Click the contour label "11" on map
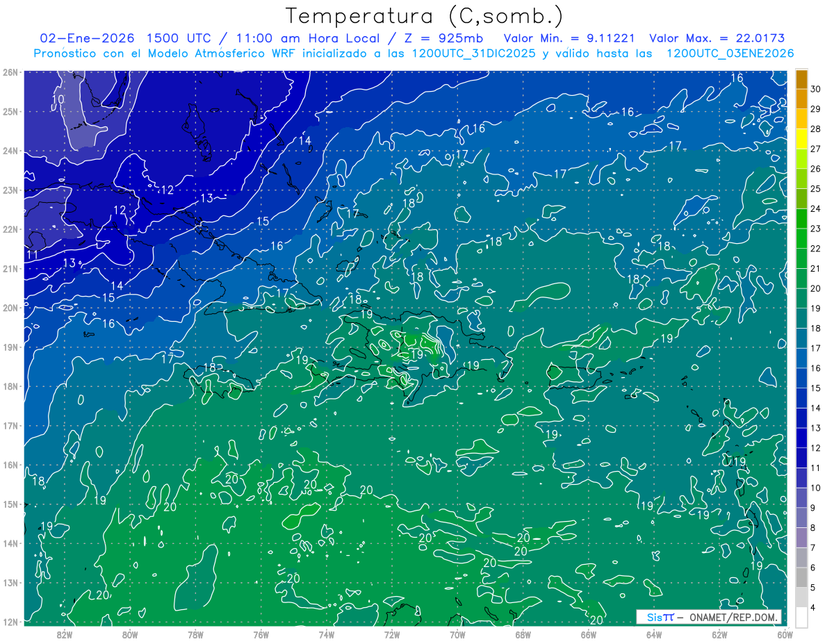The height and width of the screenshot is (644, 834). [x=32, y=255]
